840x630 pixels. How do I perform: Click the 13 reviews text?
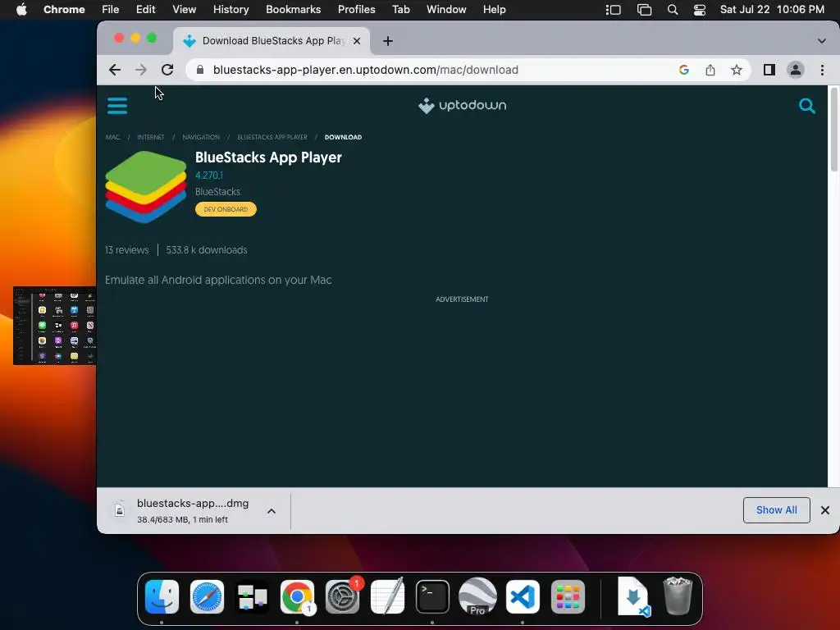[x=127, y=250]
